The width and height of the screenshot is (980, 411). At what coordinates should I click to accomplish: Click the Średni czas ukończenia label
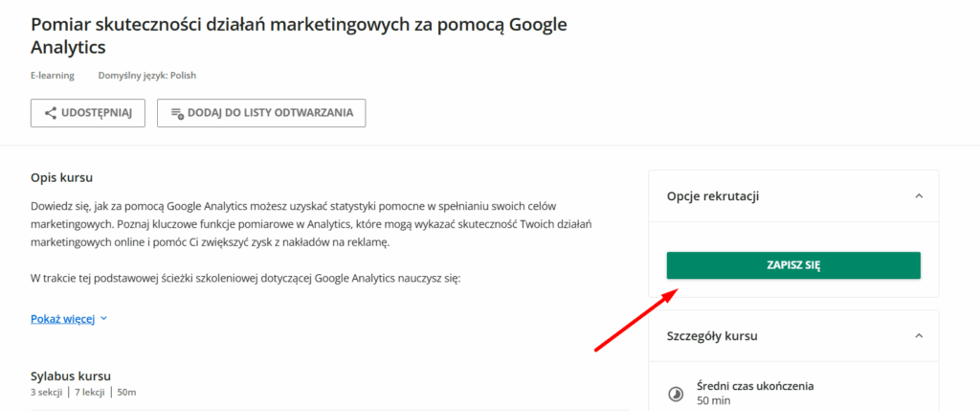coord(755,386)
